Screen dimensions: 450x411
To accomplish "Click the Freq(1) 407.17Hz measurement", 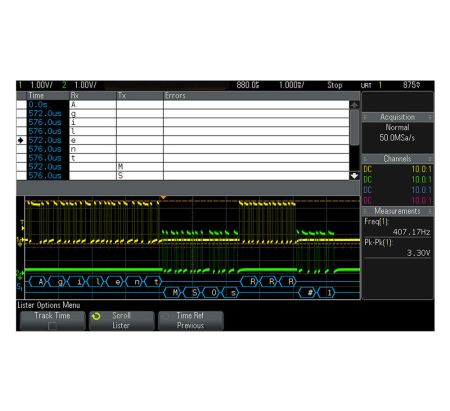I will (x=397, y=227).
